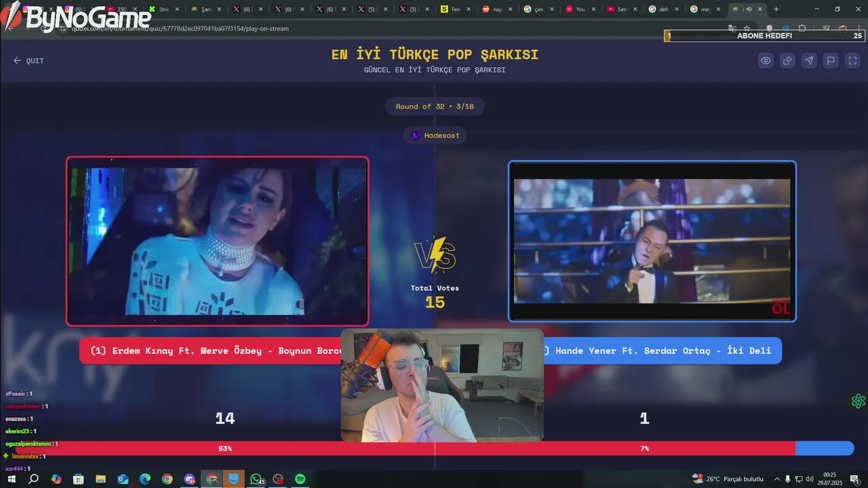Click the right video thumbnail with blue border
Image resolution: width=868 pixels, height=488 pixels.
pos(652,241)
